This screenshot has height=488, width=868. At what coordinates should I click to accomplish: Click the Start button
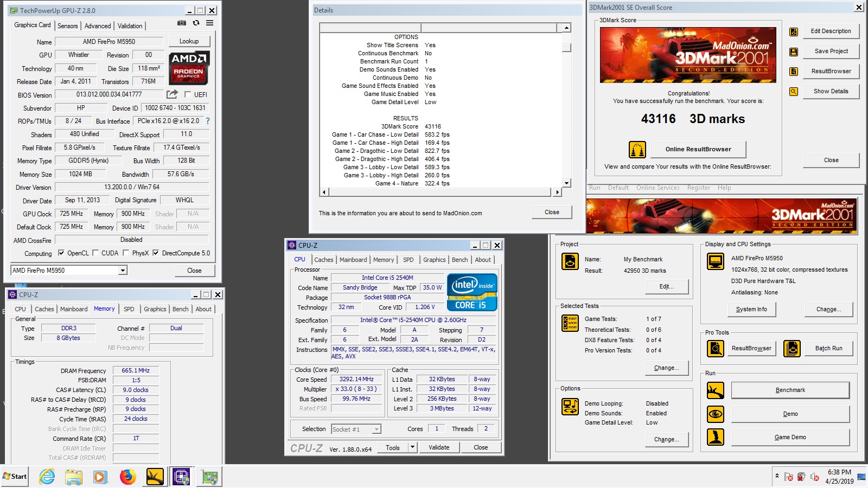(x=15, y=477)
